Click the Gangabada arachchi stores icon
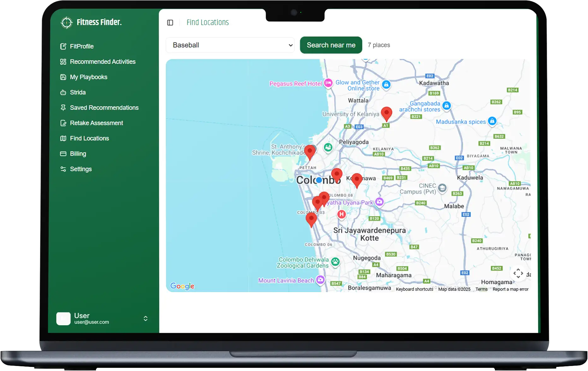This screenshot has width=588, height=371. point(446,106)
